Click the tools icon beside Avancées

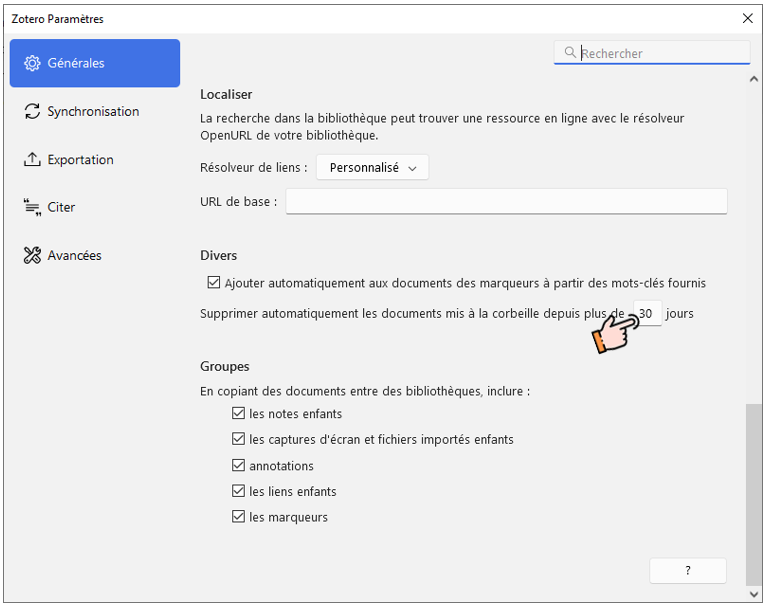coord(32,255)
